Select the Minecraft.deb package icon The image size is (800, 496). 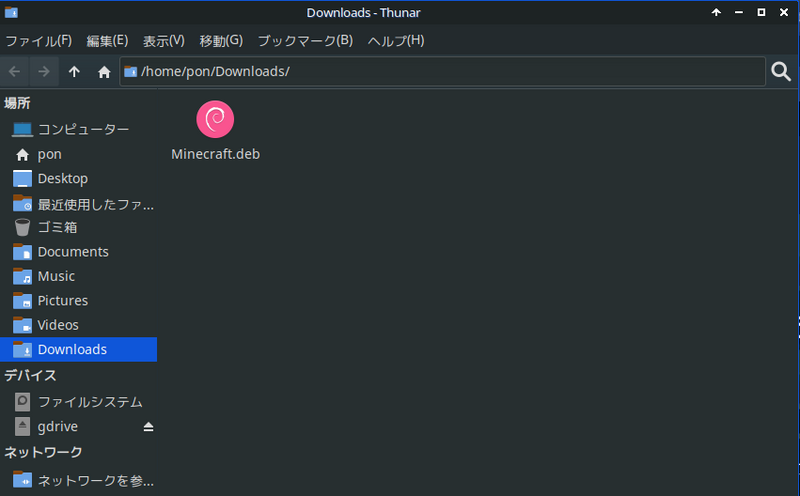[x=215, y=119]
